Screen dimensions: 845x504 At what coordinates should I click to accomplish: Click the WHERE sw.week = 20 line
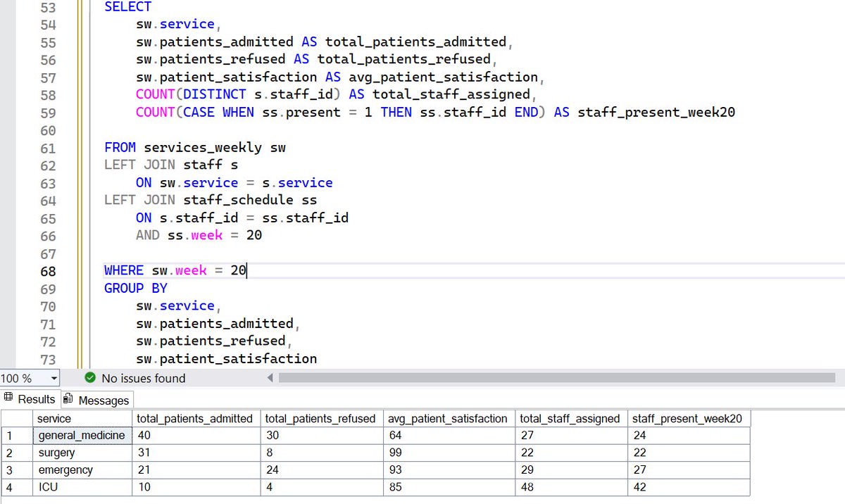175,270
